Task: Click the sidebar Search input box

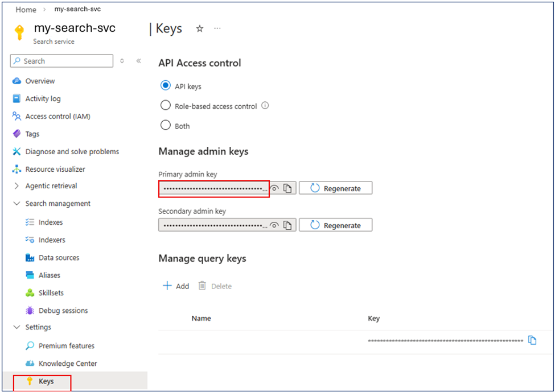Action: tap(61, 61)
